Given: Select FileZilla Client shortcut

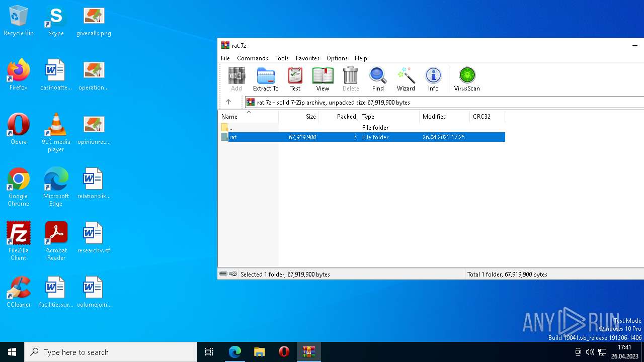Looking at the screenshot, I should click(x=19, y=241).
